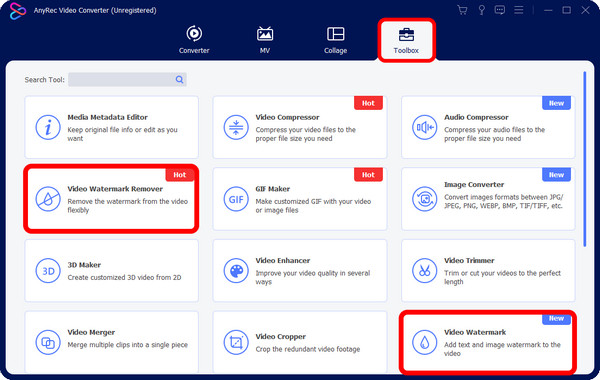Screen dimensions: 600x380
Task: Click the Video Cropper title
Action: 280,336
